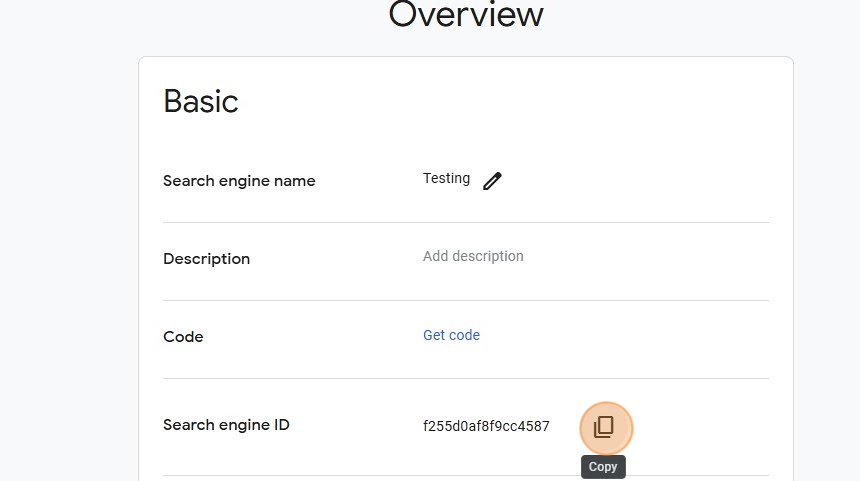Click the divider line beneath the Code row
Image resolution: width=860 pixels, height=481 pixels.
pyautogui.click(x=466, y=378)
